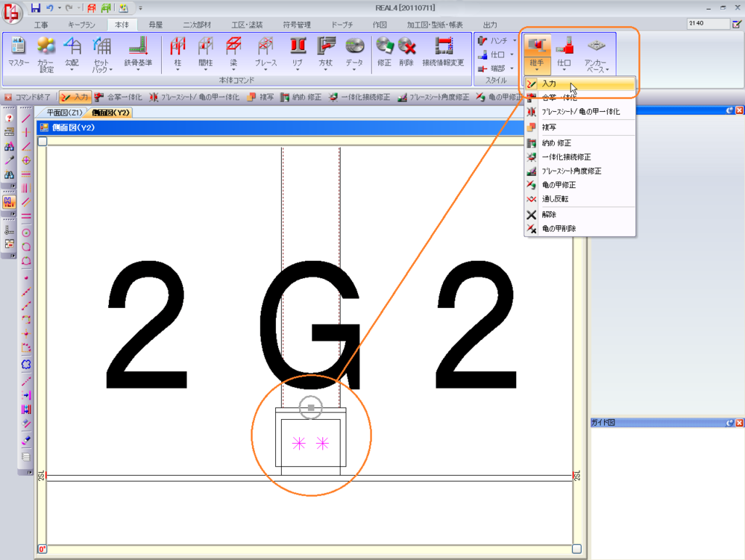Screen dimensions: 745x560
Task: Choose 亀の甲削除 in dropdown menu
Action: (579, 228)
